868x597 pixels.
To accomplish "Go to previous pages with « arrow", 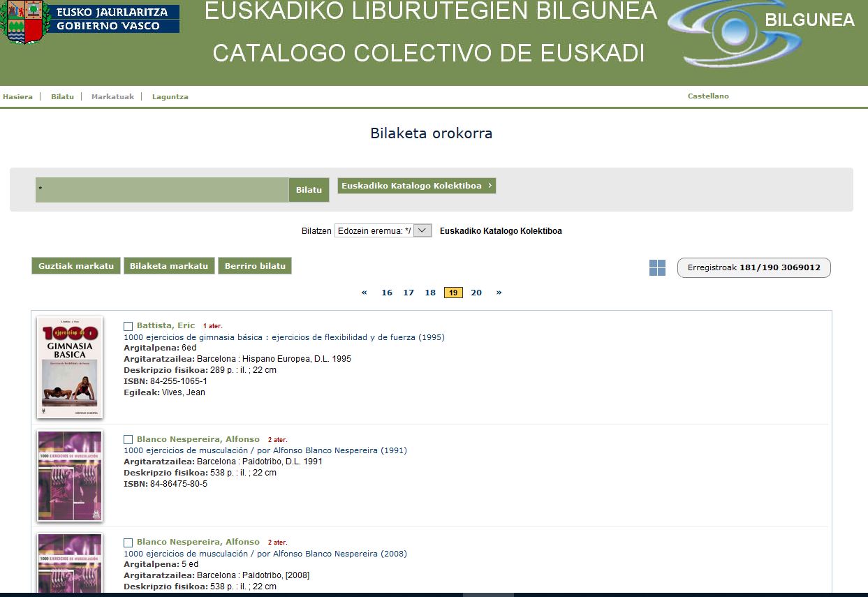I will point(364,293).
